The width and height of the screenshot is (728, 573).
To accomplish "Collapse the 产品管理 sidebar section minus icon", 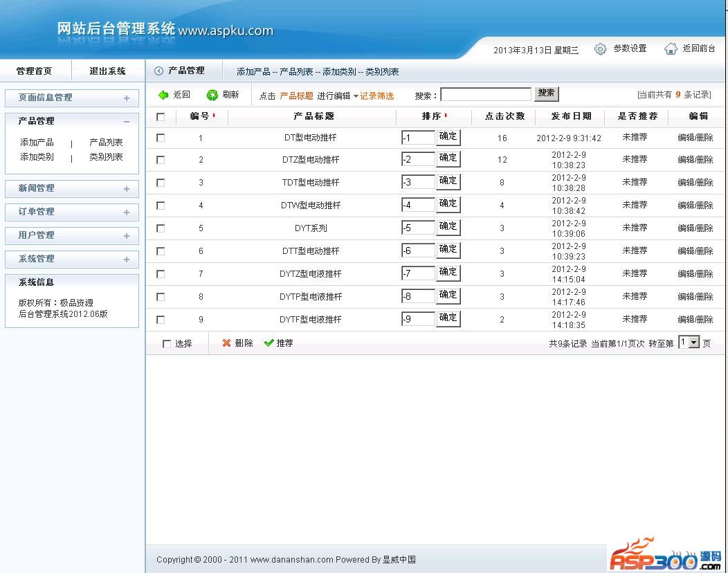I will [127, 121].
